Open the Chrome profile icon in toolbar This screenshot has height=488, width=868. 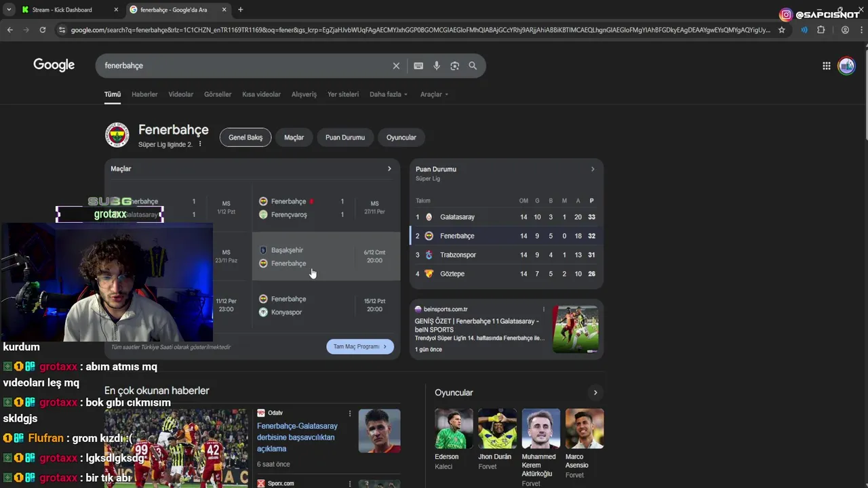845,30
